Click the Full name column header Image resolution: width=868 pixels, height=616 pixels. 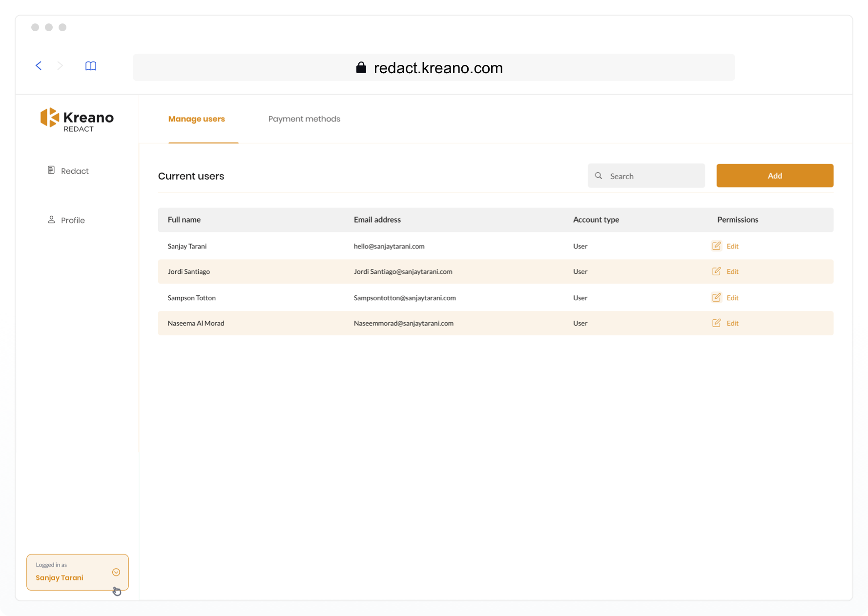[x=184, y=220]
